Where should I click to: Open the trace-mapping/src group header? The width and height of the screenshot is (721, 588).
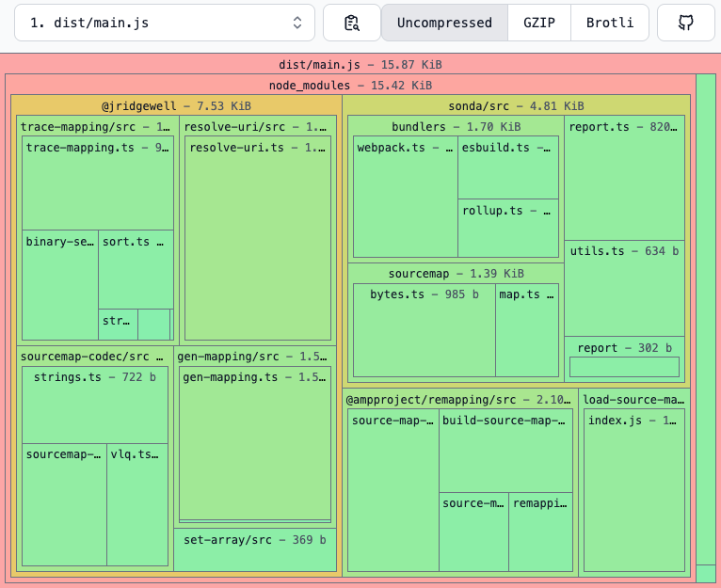pos(95,126)
